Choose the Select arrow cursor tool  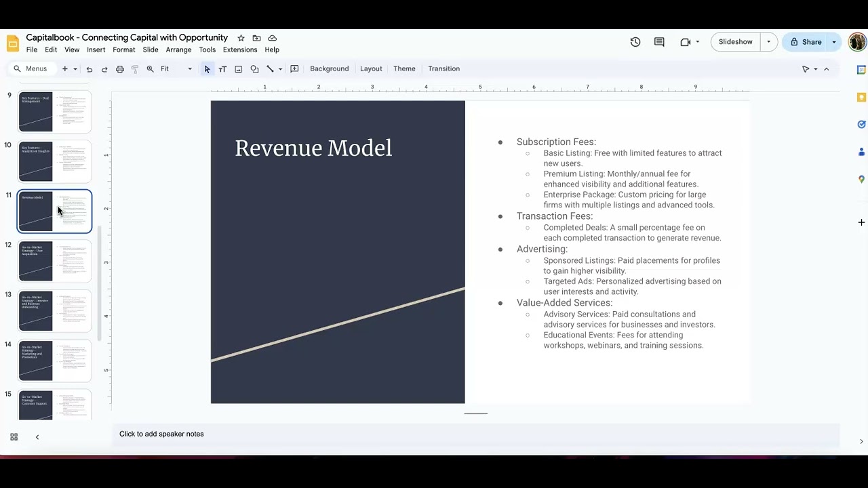(x=208, y=69)
